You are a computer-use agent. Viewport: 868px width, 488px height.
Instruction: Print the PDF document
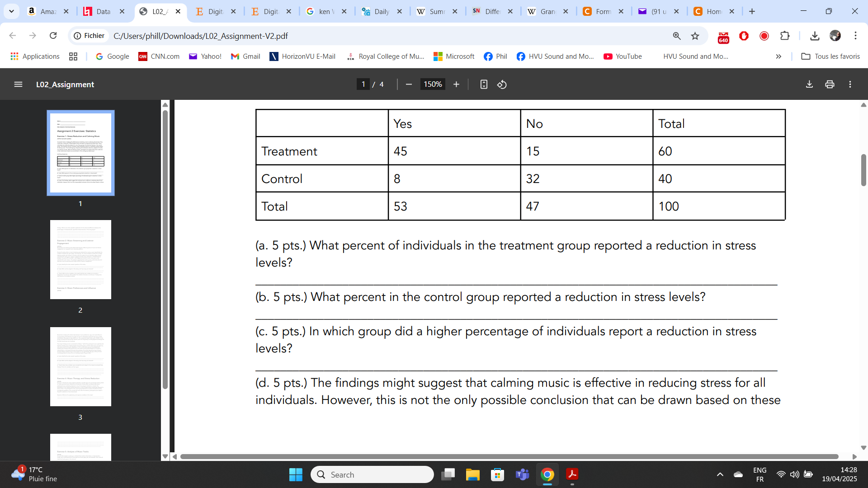[830, 84]
